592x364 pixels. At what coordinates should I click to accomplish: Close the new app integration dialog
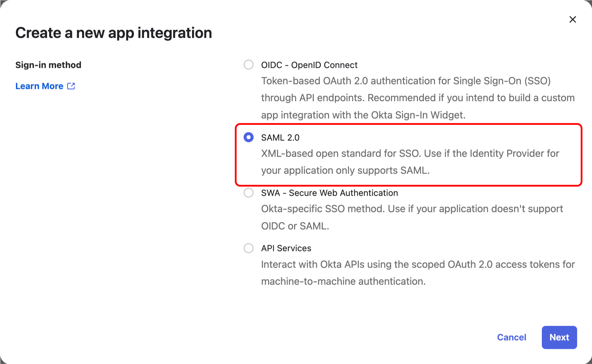[573, 19]
